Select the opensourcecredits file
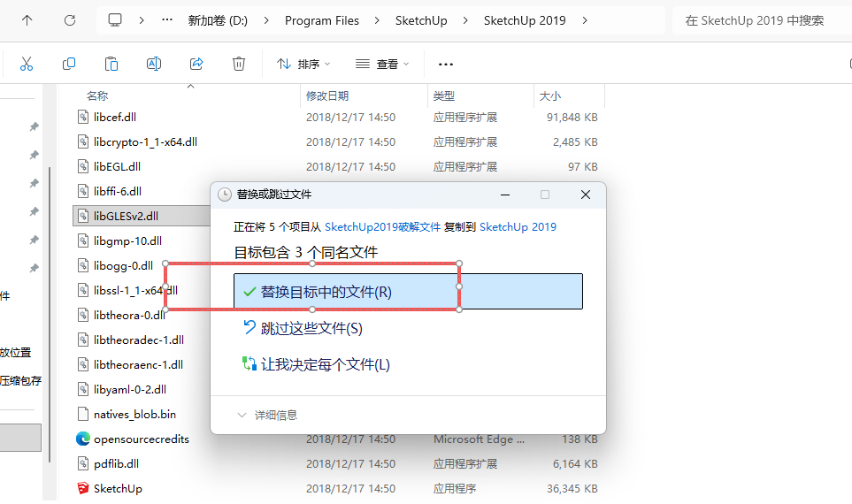 point(142,439)
